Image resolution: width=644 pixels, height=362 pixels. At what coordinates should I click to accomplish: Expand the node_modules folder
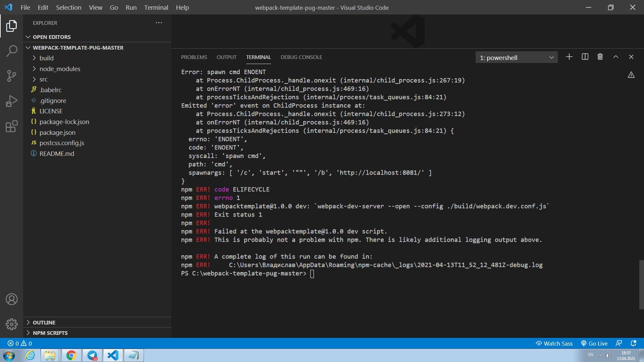click(97, 69)
